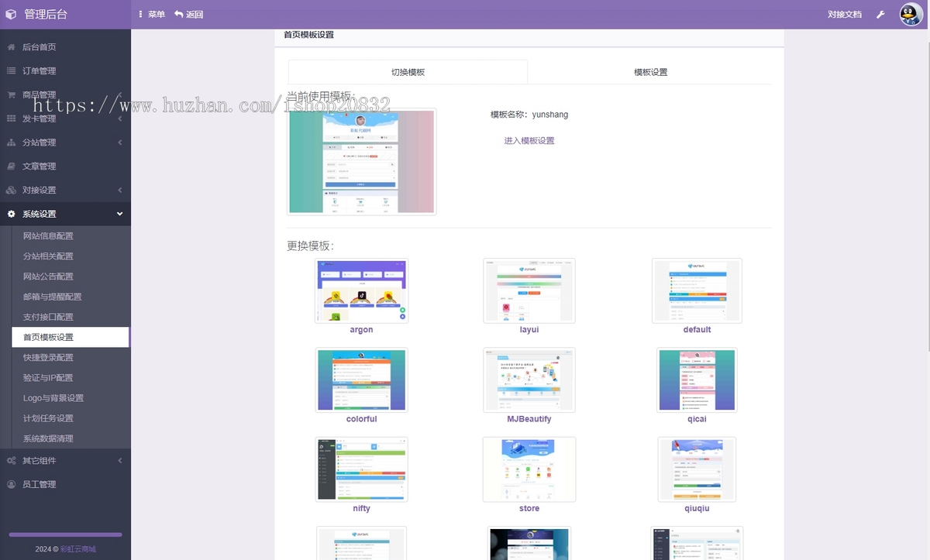Click the 对接设置 cubes icon
Screen dimensions: 930x560
pyautogui.click(x=11, y=191)
